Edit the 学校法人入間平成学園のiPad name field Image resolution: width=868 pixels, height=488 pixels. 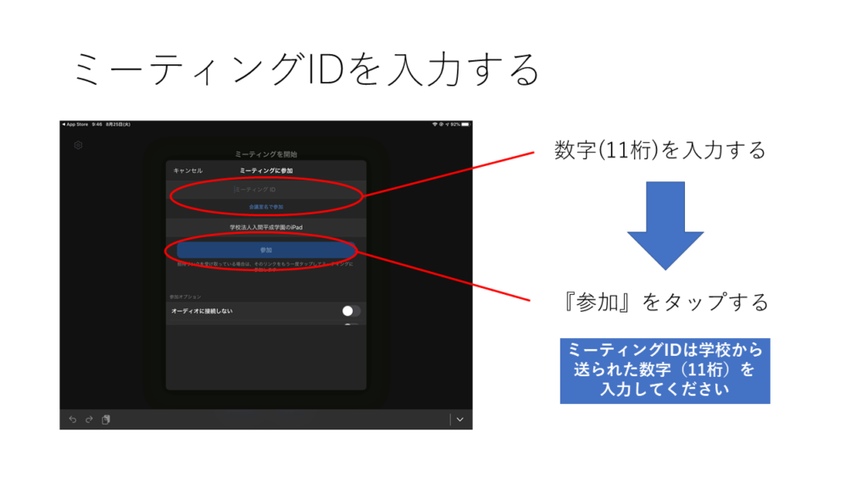click(x=266, y=227)
